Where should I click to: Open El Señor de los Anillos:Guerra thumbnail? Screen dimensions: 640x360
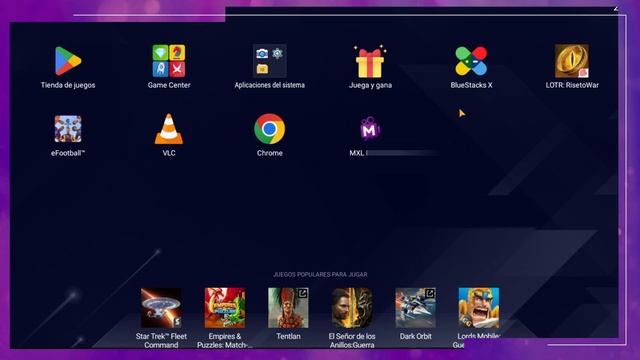[352, 308]
